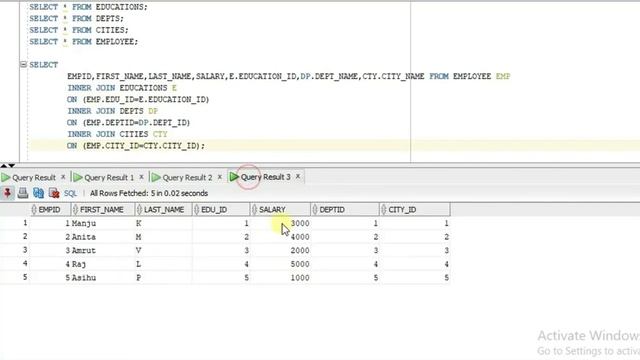Select the Manju cell
Viewport: 640px width, 360px height.
click(x=84, y=224)
